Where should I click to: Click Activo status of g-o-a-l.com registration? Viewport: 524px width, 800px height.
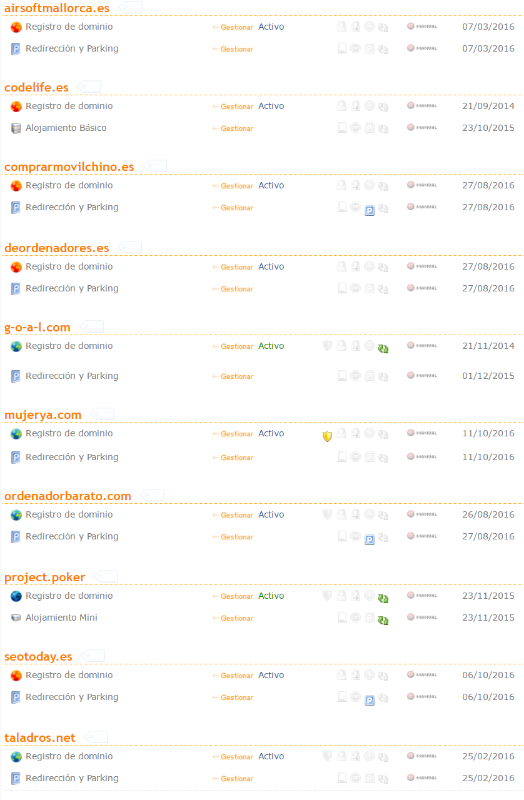click(x=271, y=346)
